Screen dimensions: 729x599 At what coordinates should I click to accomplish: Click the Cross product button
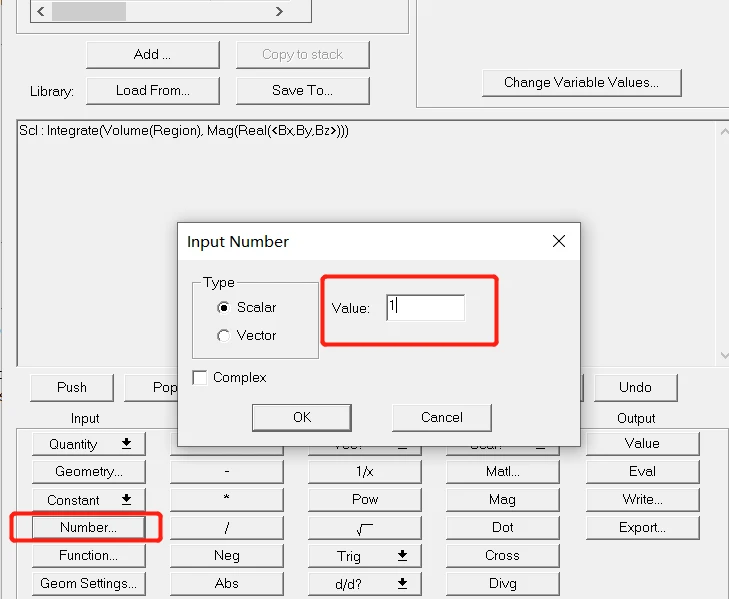(503, 555)
